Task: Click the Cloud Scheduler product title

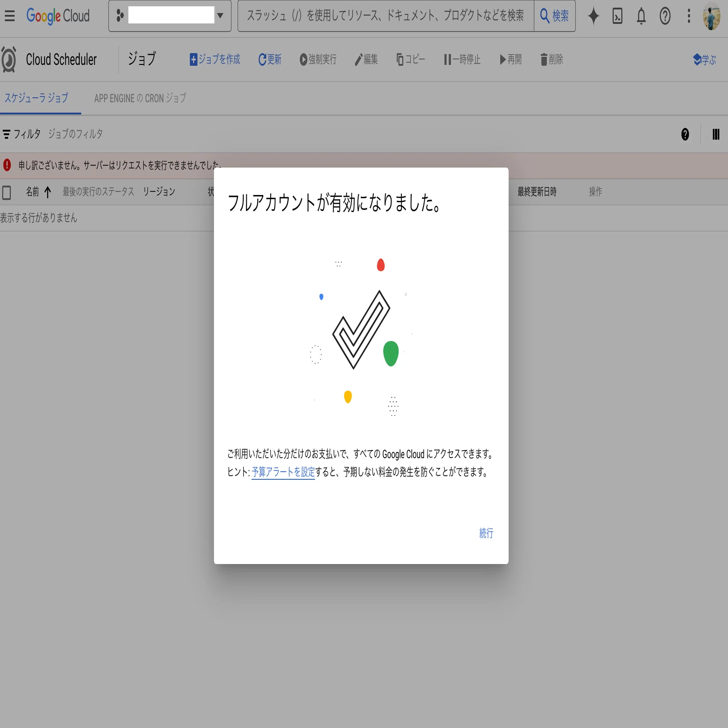Action: tap(61, 59)
